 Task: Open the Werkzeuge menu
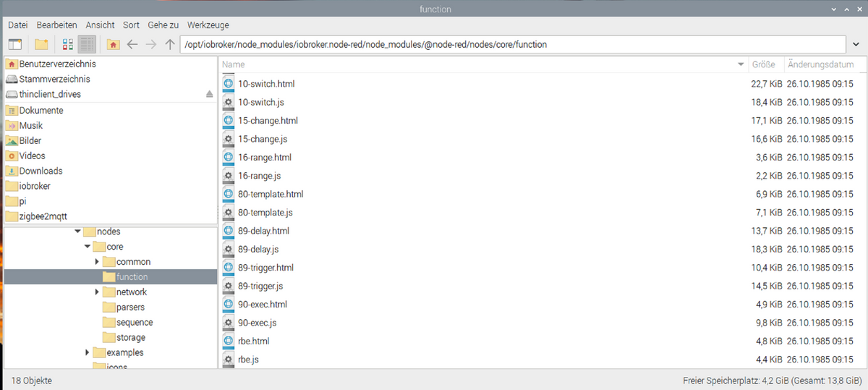[208, 25]
